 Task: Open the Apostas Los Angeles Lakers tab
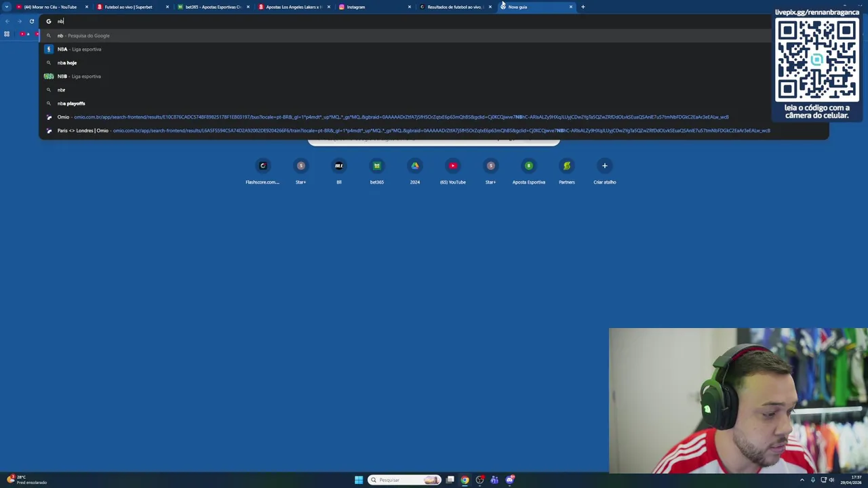(x=294, y=7)
